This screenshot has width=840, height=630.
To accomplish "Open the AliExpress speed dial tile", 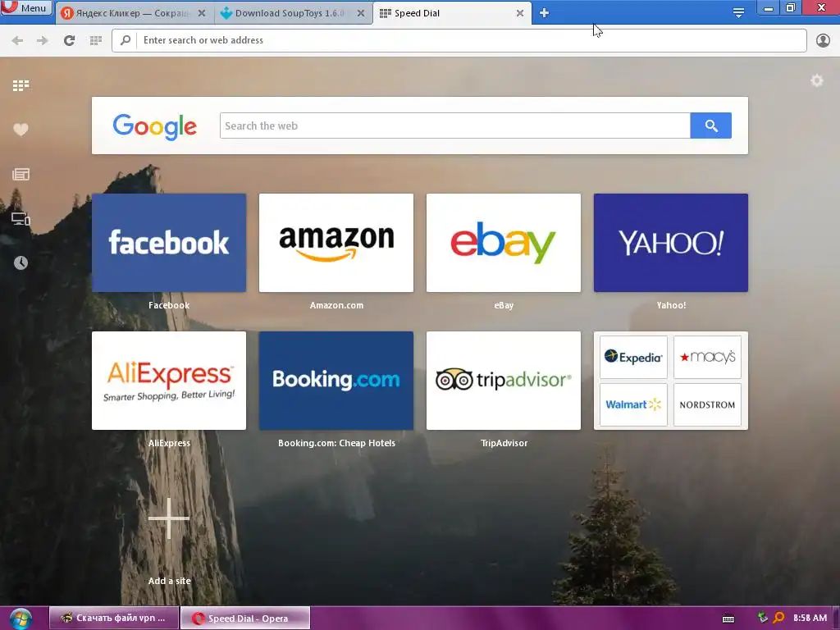I will coord(169,381).
